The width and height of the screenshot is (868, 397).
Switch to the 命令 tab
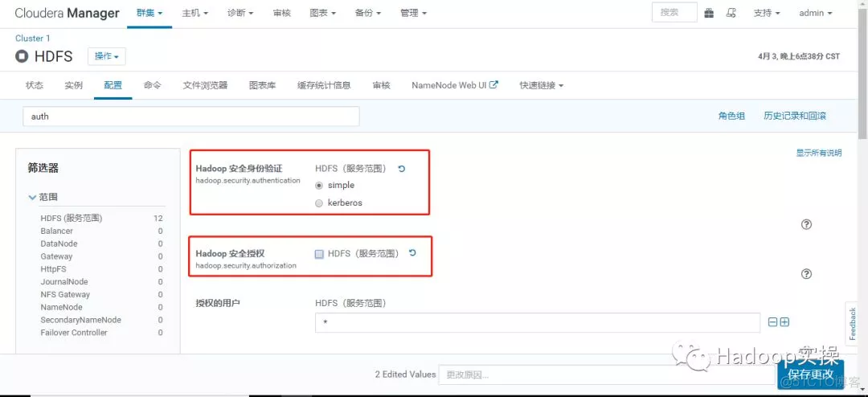152,85
